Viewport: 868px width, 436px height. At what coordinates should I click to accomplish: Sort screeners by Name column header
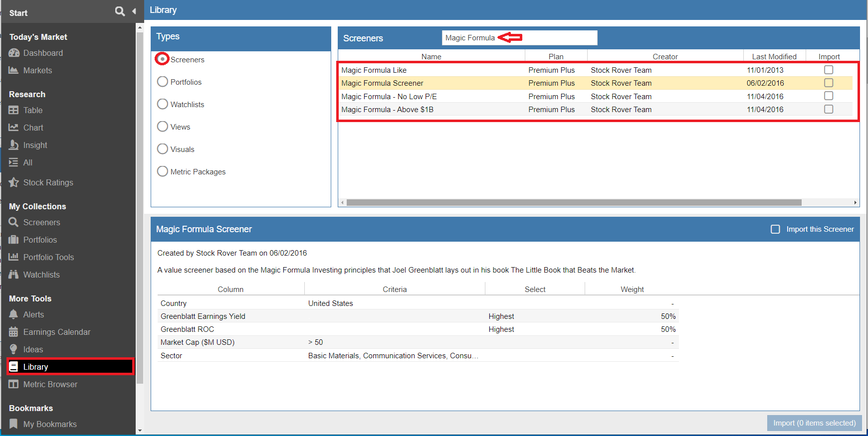pyautogui.click(x=431, y=56)
